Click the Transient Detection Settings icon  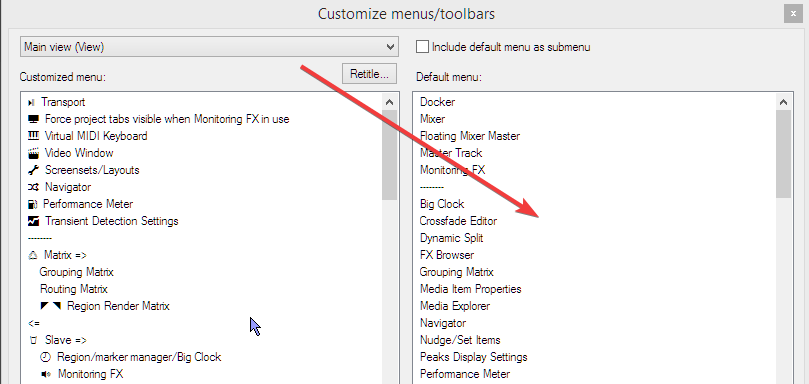(34, 221)
